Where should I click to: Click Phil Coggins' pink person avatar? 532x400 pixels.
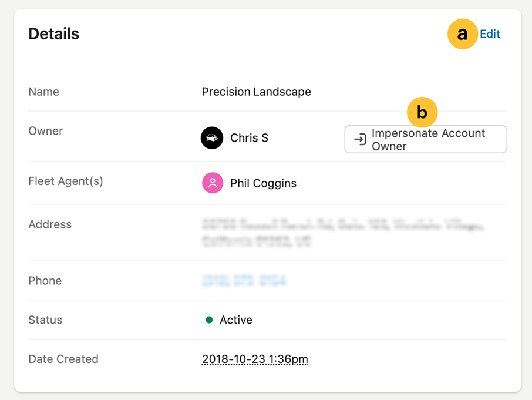(x=213, y=183)
